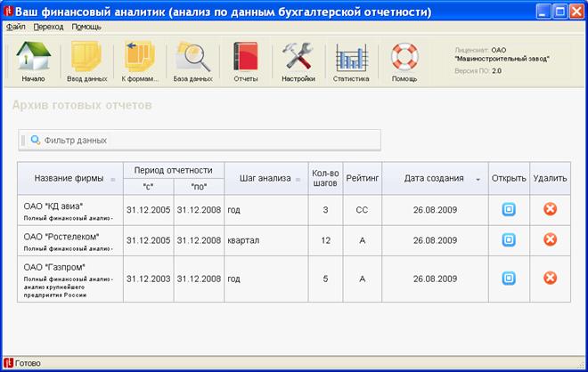
Task: Open Отчеты red book icon
Action: (x=245, y=61)
